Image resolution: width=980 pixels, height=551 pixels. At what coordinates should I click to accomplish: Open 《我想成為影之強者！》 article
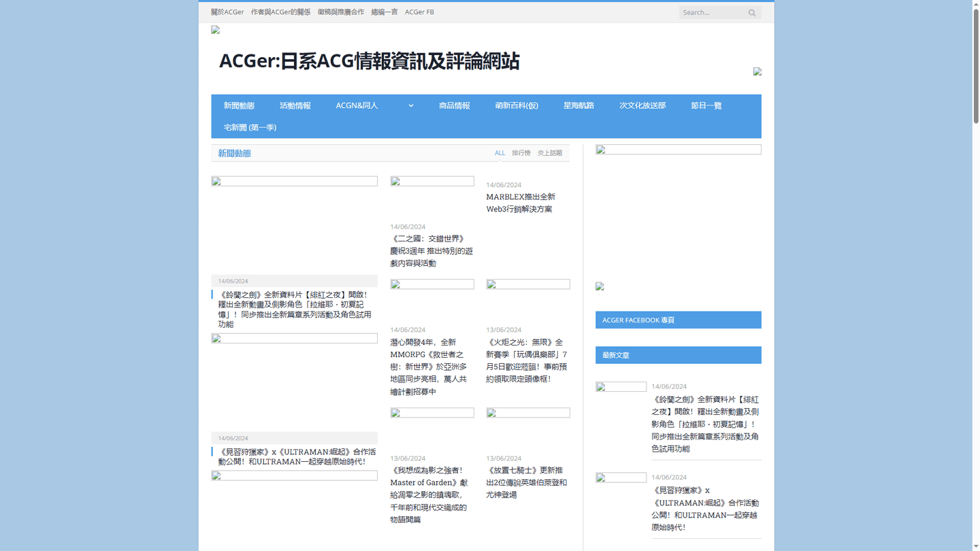[x=429, y=495]
